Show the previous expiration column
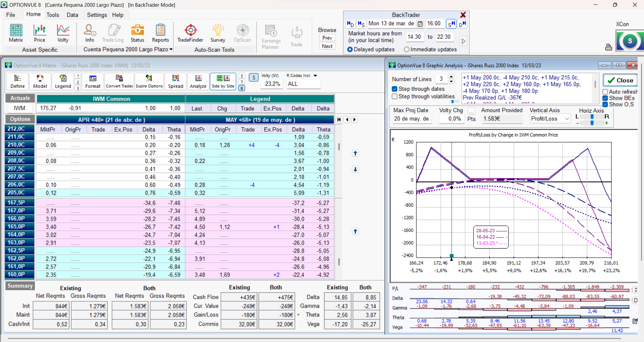 (347, 120)
